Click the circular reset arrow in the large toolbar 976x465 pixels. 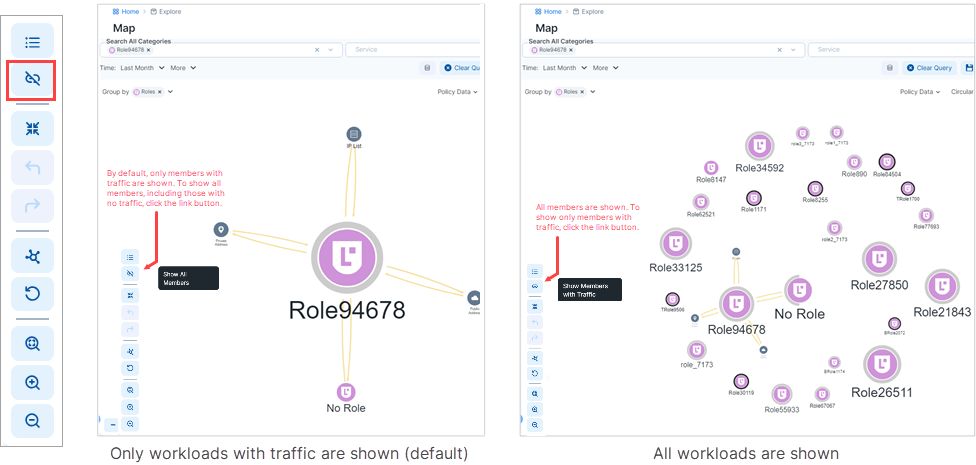coord(32,295)
